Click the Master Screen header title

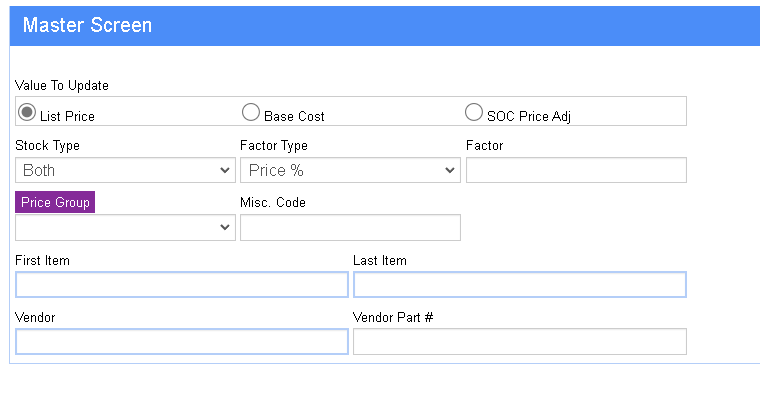pyautogui.click(x=87, y=25)
